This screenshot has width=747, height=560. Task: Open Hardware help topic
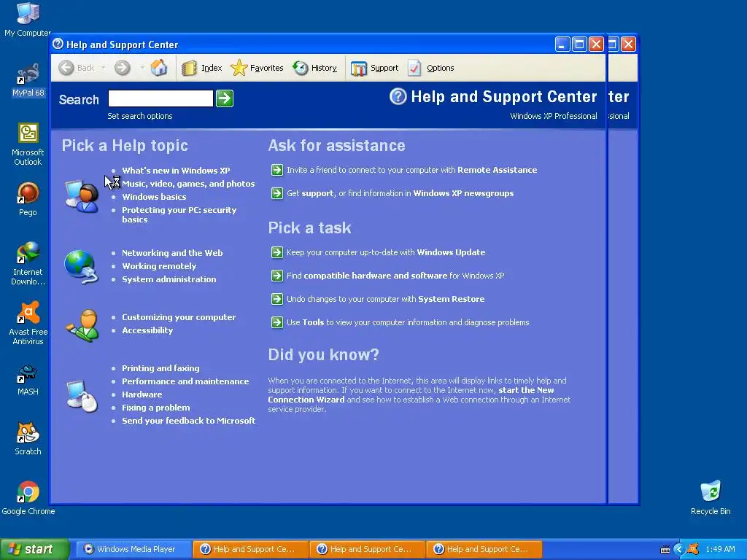click(x=142, y=394)
